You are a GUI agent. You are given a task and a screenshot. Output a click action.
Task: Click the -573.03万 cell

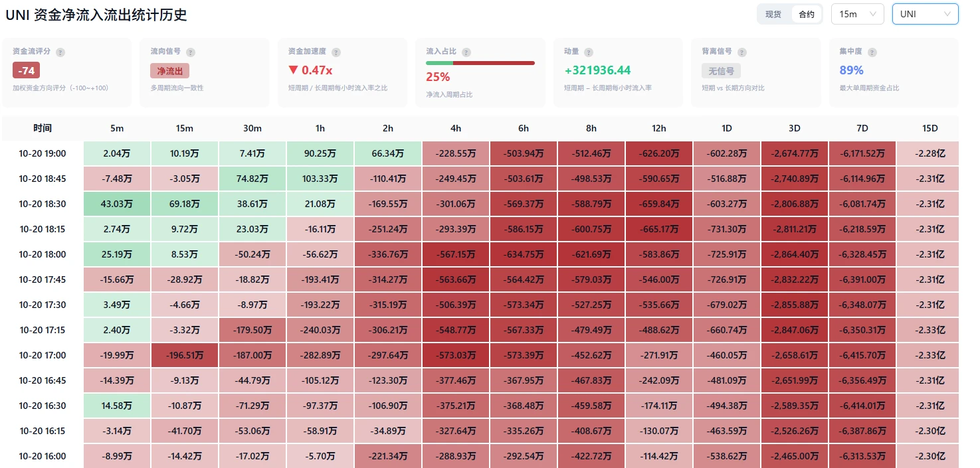coord(456,355)
